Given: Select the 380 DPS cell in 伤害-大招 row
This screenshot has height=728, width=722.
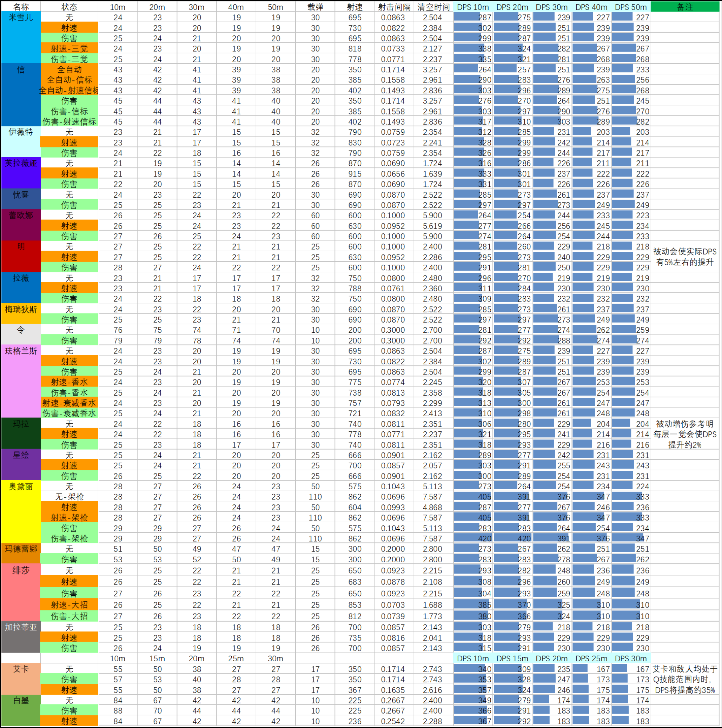Looking at the screenshot, I should tap(473, 616).
